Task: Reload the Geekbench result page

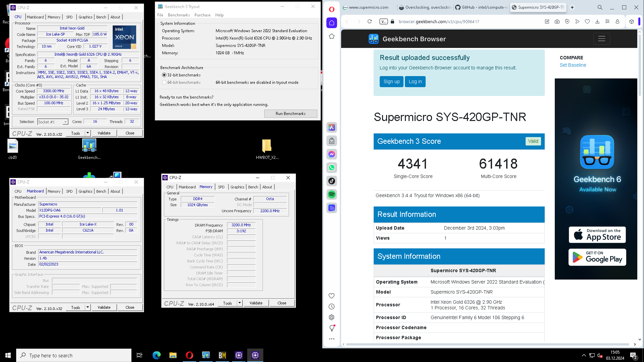Action: point(369,21)
